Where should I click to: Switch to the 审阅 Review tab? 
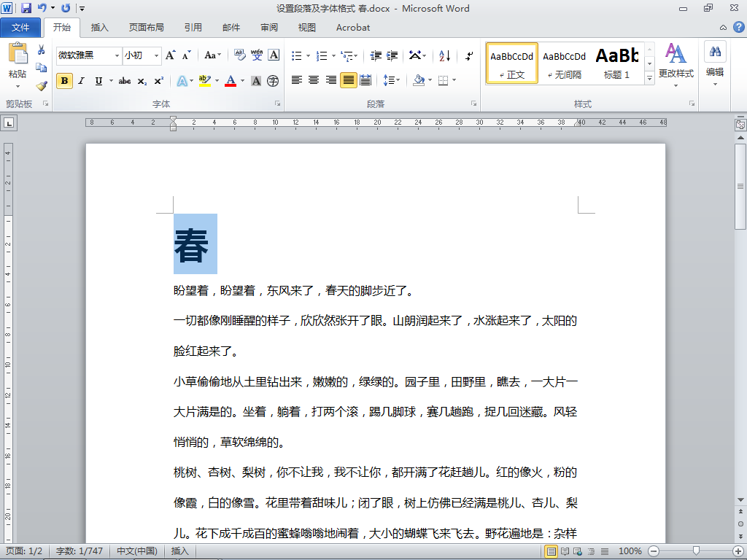tap(268, 28)
